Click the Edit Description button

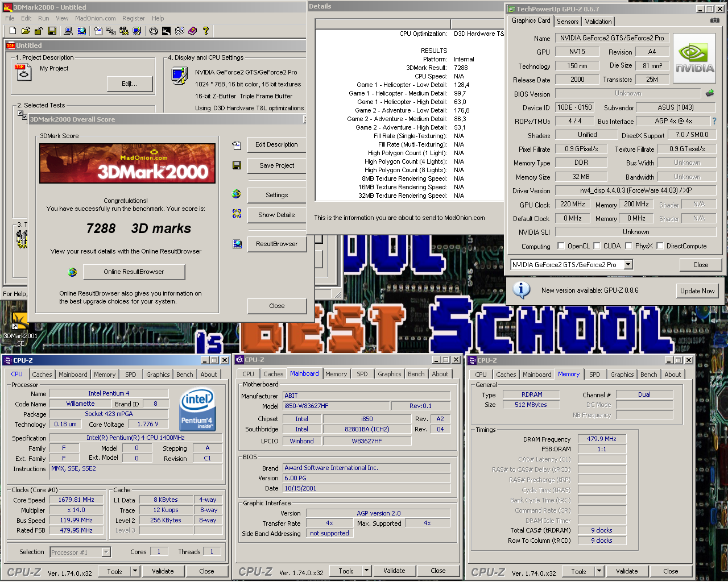[x=277, y=144]
